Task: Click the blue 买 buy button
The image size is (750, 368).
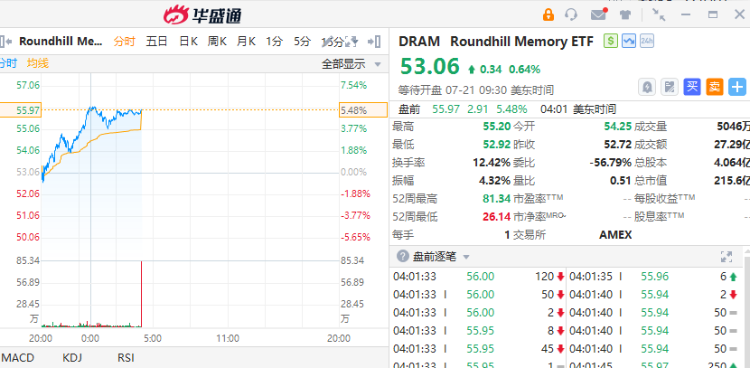Action: 692,87
